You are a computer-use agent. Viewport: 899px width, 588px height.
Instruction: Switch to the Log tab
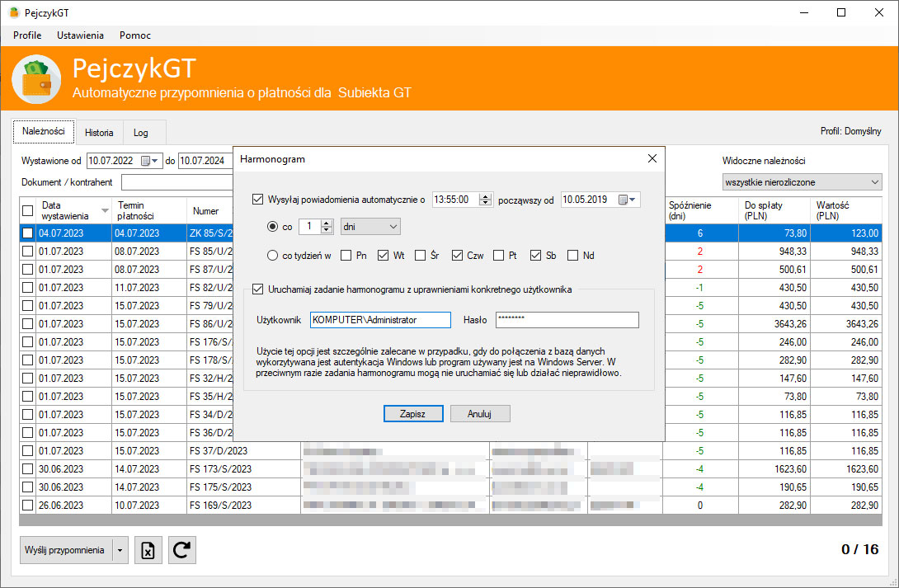coord(141,133)
